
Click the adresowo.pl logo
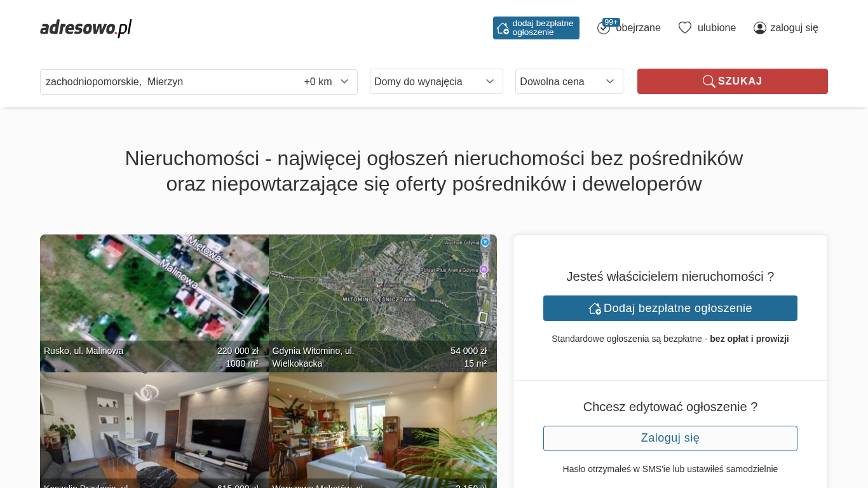point(86,28)
